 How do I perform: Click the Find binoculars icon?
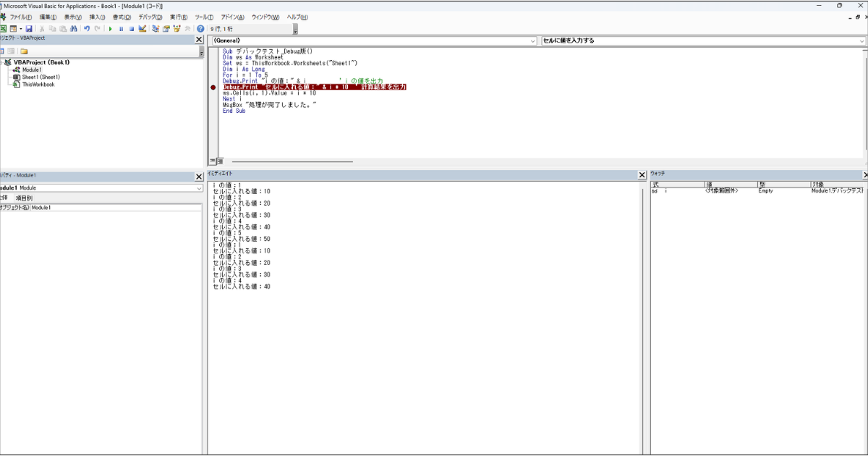[x=73, y=29]
